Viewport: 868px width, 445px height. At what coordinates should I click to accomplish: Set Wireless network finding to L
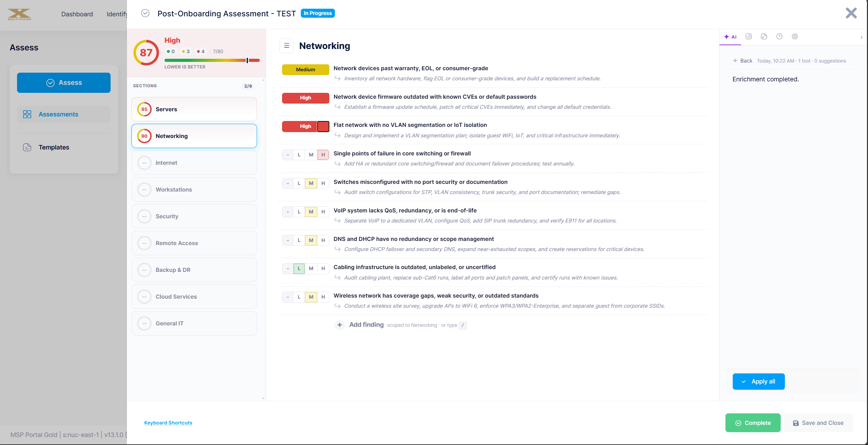pos(299,297)
